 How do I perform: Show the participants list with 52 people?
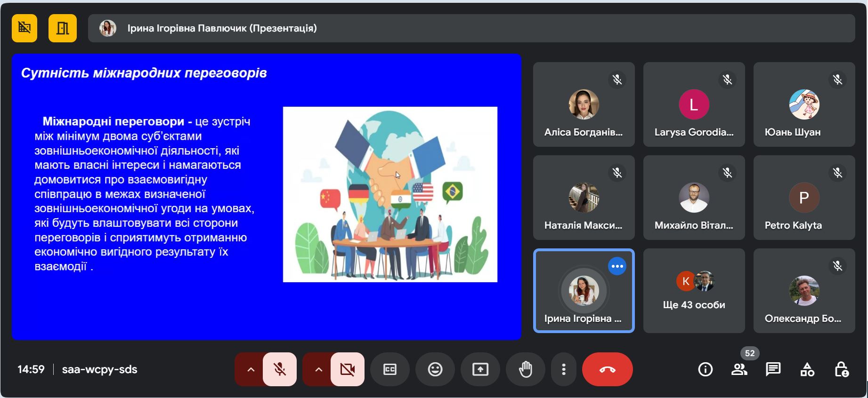pos(739,369)
